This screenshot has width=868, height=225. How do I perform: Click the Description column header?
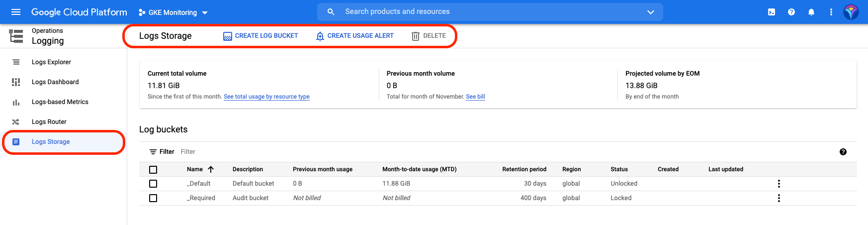point(248,169)
